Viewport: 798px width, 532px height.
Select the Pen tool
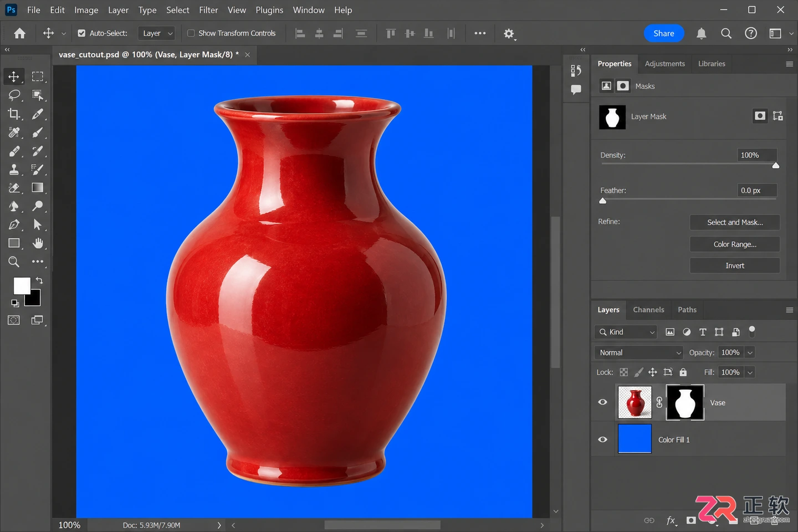pyautogui.click(x=14, y=224)
